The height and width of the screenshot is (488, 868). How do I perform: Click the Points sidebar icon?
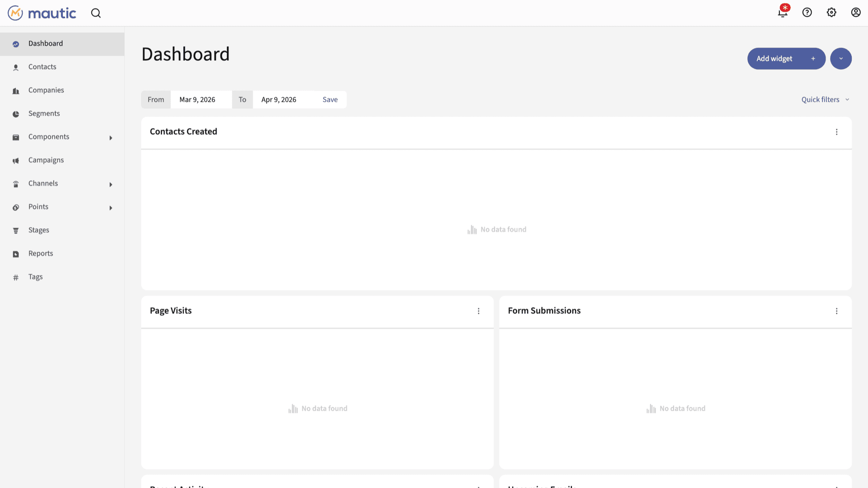point(16,208)
